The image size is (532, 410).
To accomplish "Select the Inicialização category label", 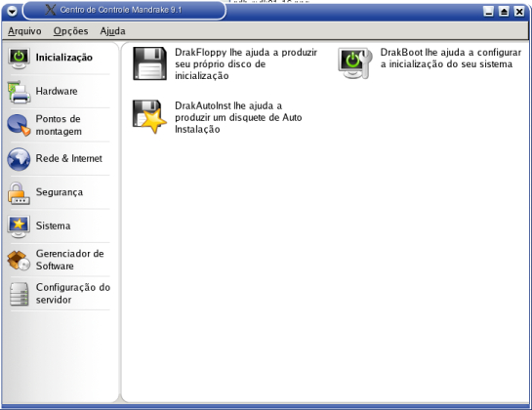I will [x=64, y=58].
